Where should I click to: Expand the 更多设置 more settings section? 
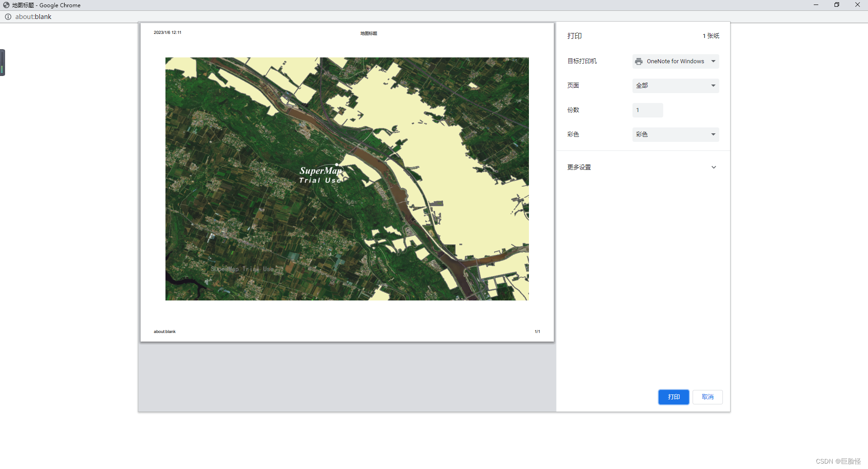(642, 167)
